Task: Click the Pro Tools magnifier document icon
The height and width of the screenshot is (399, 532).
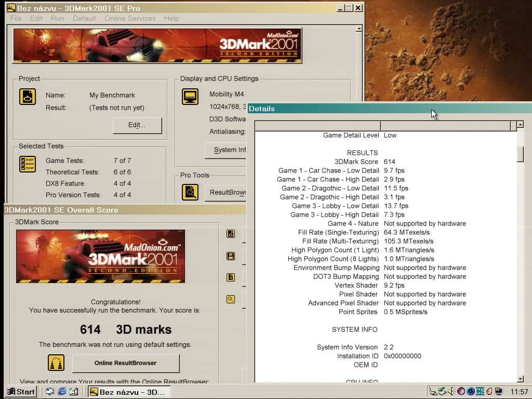Action: tap(190, 192)
